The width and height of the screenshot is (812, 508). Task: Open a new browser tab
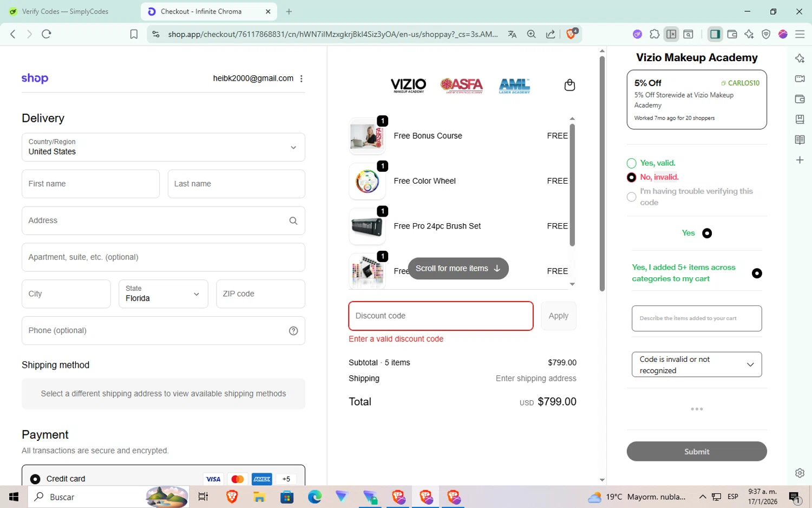click(x=289, y=11)
